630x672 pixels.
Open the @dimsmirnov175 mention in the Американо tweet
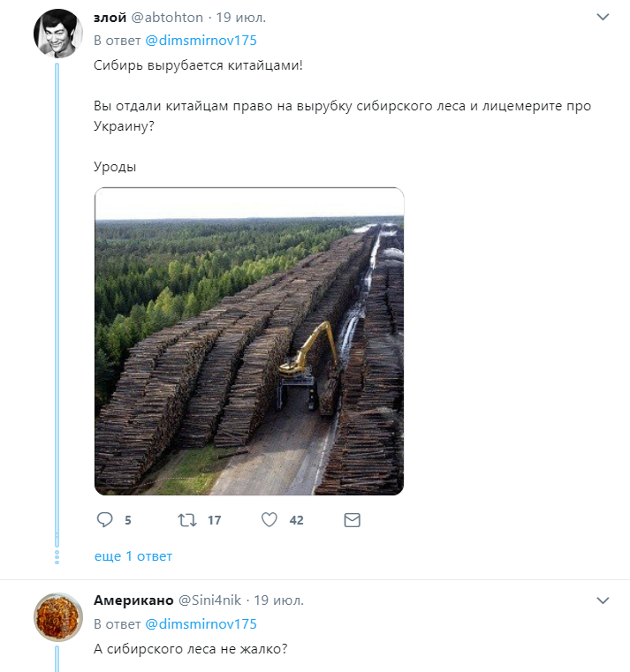pos(201,624)
